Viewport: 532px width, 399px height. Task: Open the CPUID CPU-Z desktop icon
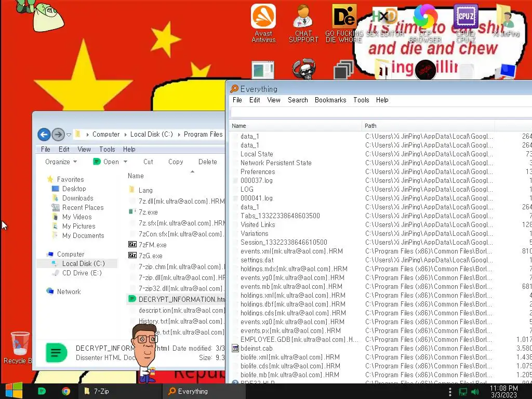point(465,23)
